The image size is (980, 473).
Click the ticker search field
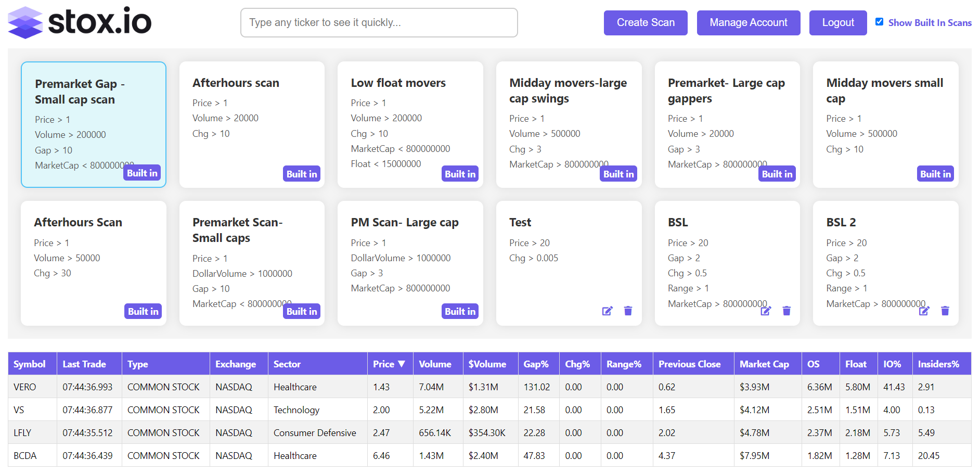[379, 22]
